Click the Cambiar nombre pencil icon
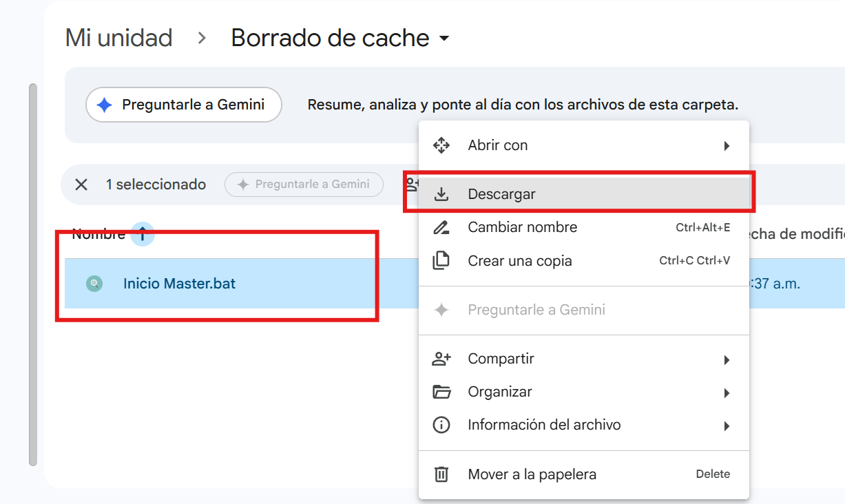Viewport: 845px width, 504px height. point(441,228)
